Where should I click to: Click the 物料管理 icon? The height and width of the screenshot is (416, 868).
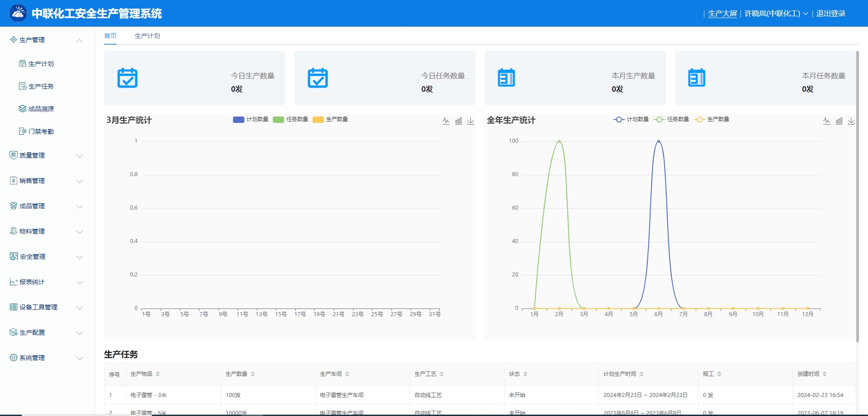pyautogui.click(x=14, y=231)
